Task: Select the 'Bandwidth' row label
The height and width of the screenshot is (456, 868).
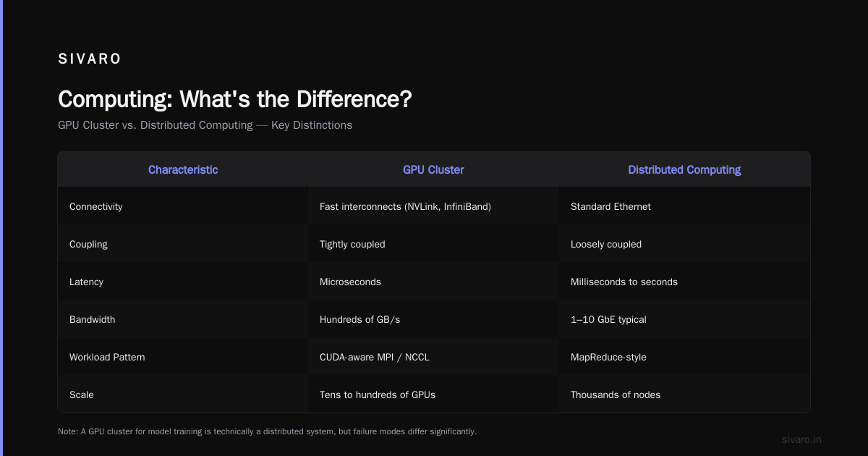Action: click(x=92, y=319)
